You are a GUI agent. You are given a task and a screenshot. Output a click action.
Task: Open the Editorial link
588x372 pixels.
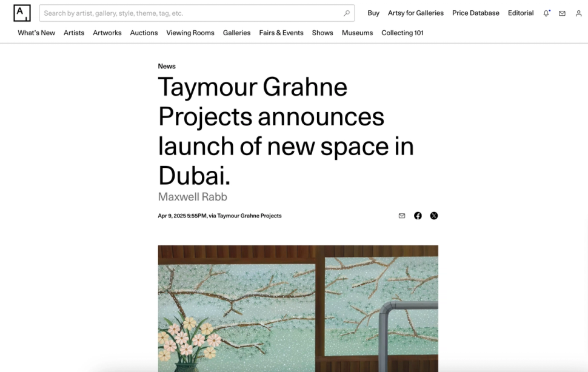tap(521, 13)
